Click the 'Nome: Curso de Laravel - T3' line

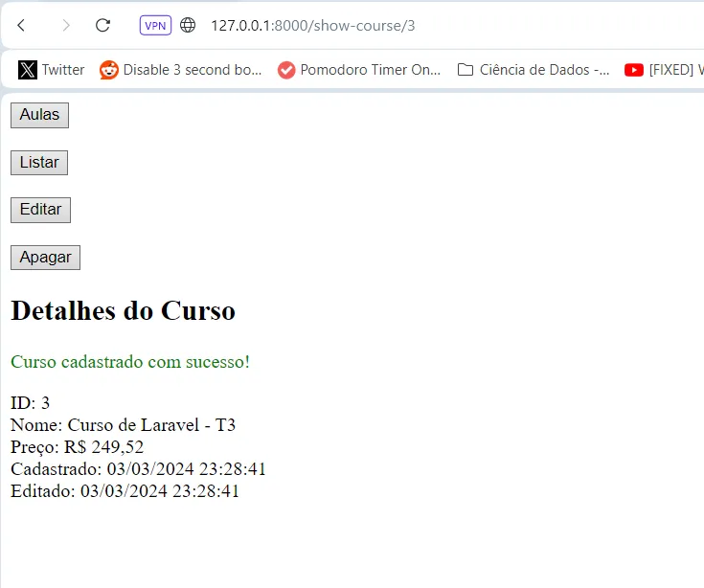tap(123, 425)
